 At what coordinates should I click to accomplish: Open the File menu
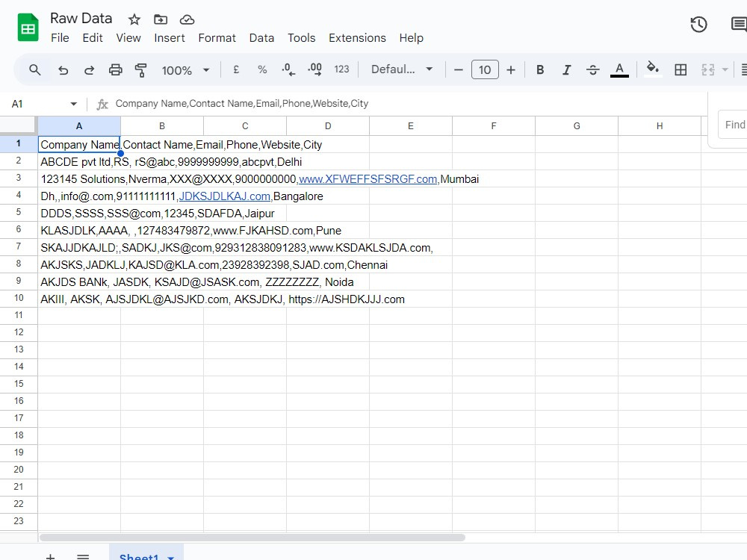pos(60,38)
